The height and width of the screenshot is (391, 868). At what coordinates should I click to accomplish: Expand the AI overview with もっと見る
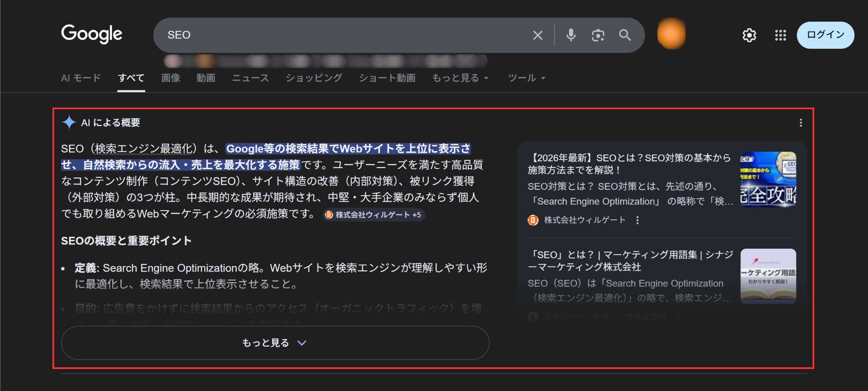pos(275,343)
